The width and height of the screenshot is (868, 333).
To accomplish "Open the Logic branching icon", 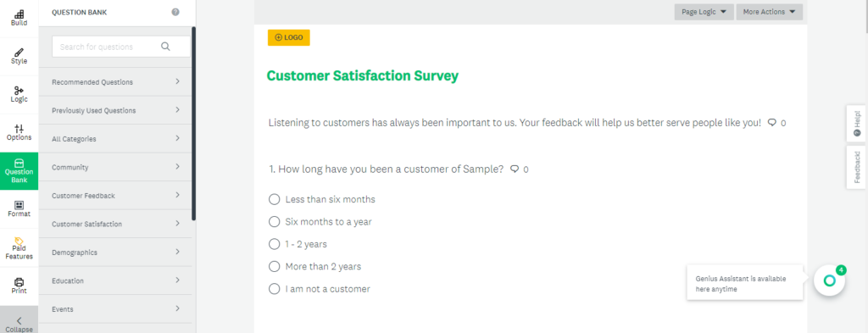I will coord(19,90).
